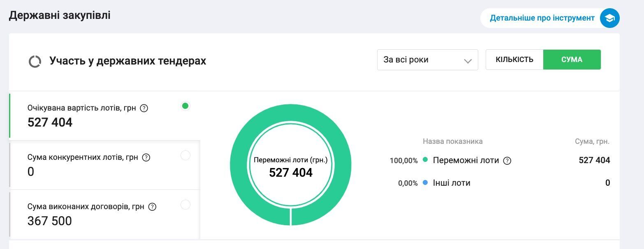Click 'Назва показника' column header
644x249 pixels.
point(453,141)
